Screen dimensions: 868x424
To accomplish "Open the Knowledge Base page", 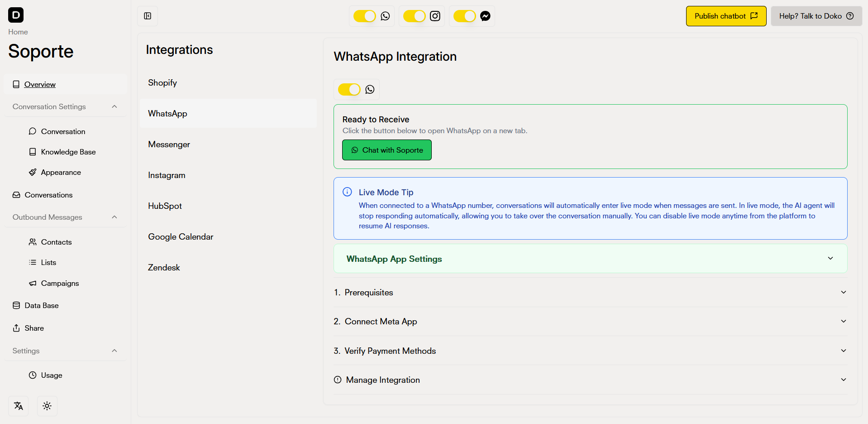I will tap(68, 152).
